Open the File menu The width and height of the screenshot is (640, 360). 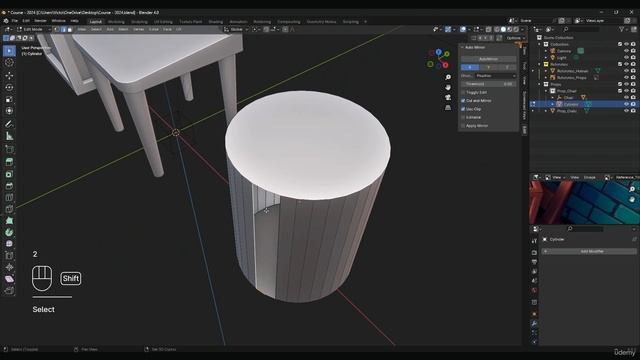coord(15,21)
